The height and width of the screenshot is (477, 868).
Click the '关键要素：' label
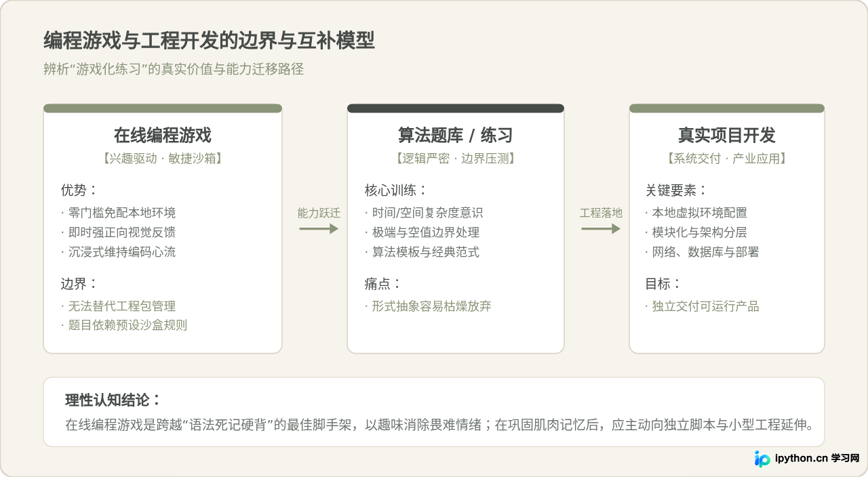coord(677,190)
